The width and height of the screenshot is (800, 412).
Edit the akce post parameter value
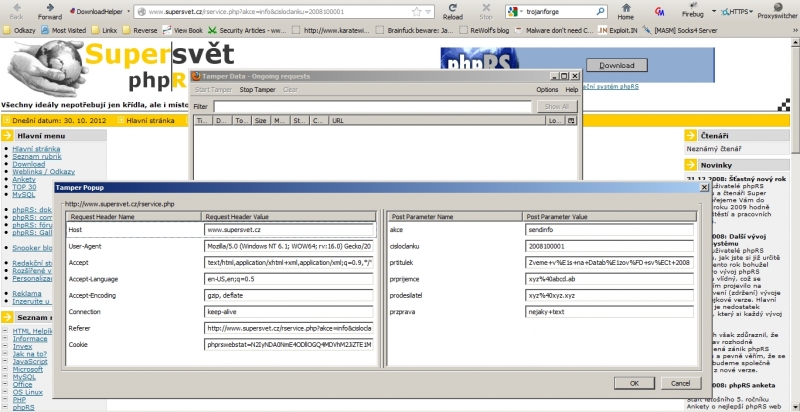coord(609,230)
